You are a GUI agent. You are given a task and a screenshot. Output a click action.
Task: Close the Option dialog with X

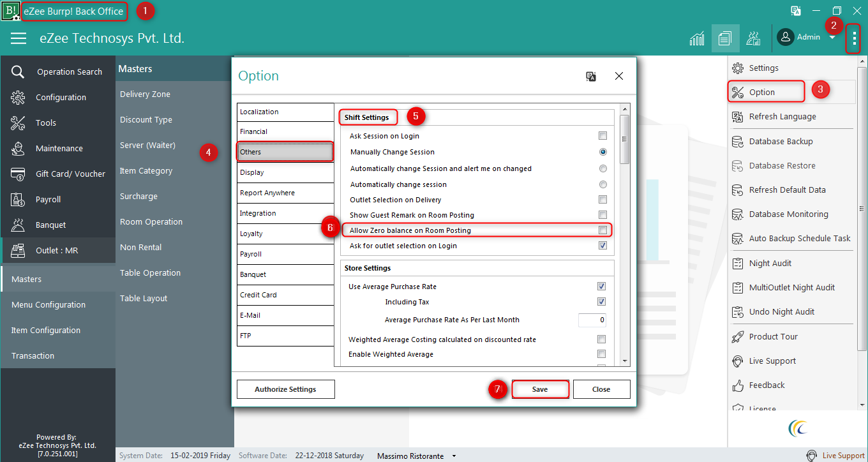pos(618,76)
